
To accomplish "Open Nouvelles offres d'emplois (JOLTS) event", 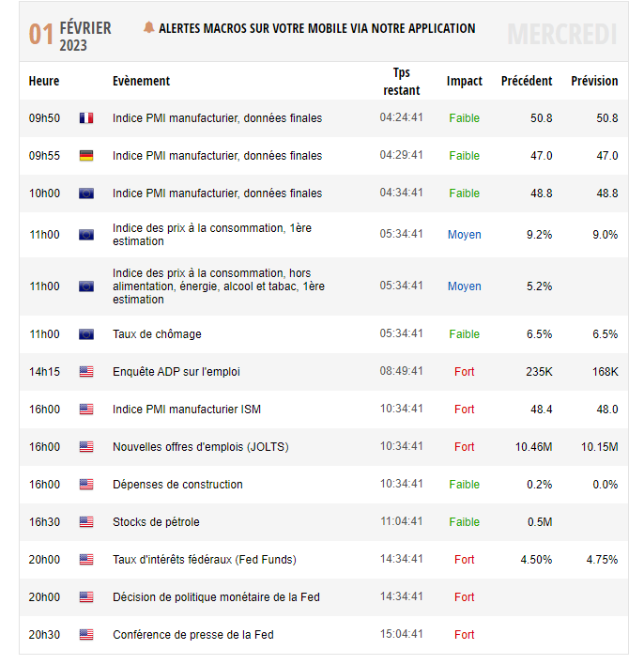I will click(x=201, y=447).
